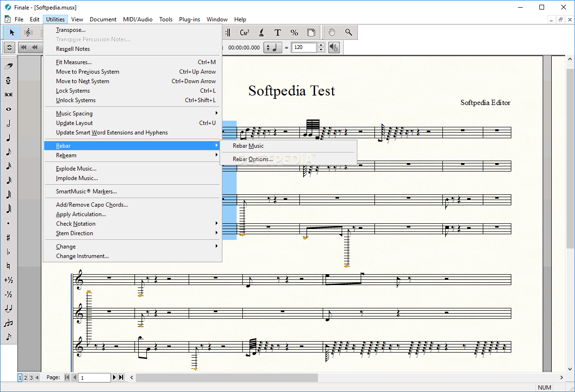
Task: Click the tempo value field showing 120
Action: tap(304, 48)
